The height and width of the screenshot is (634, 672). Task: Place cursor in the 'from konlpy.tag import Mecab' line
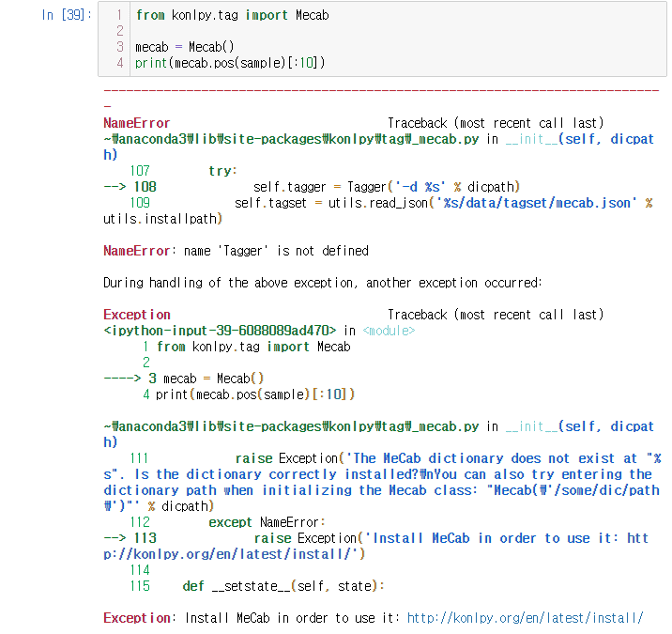tap(232, 15)
